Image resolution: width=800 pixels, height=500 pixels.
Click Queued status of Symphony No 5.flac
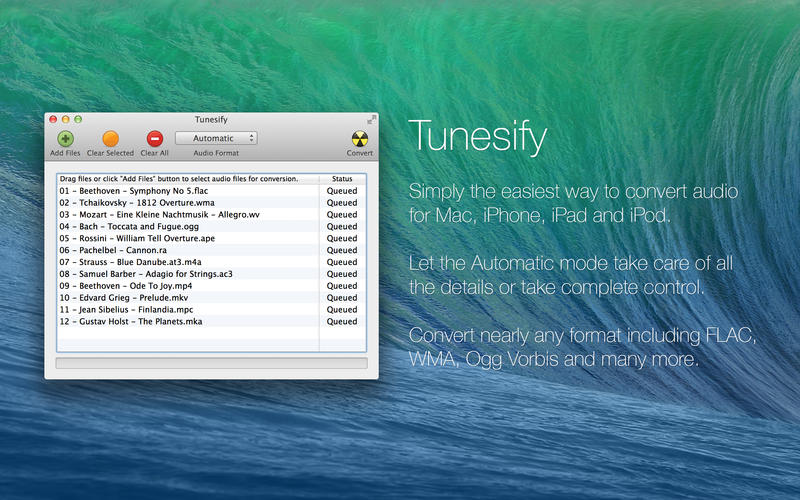342,191
